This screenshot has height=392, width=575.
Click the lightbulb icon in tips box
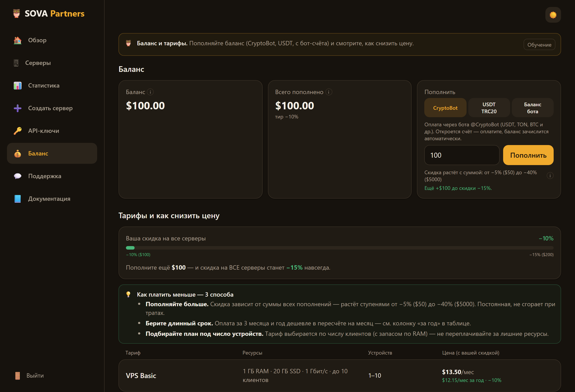click(x=128, y=294)
